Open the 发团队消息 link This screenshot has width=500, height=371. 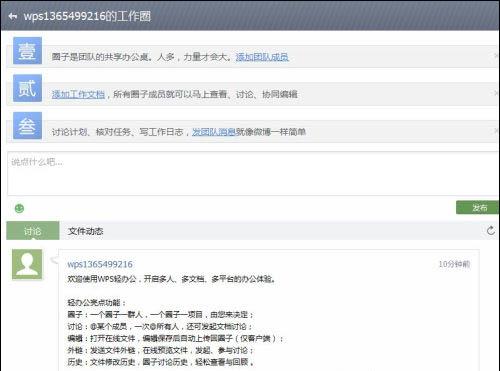pos(214,132)
